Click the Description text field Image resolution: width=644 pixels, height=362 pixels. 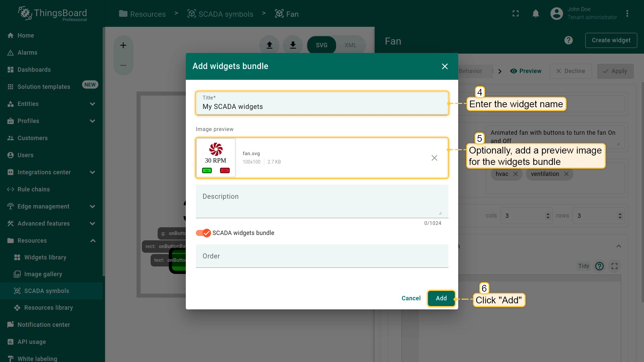pyautogui.click(x=321, y=201)
